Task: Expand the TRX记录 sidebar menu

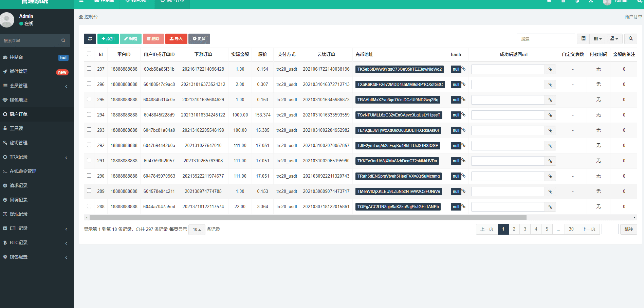Action: coord(19,157)
